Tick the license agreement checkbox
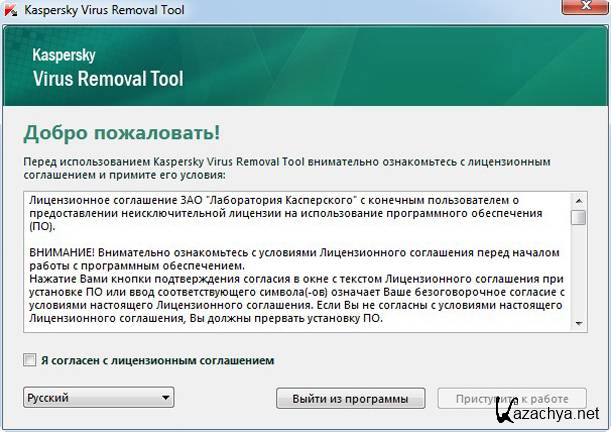 tap(27, 360)
